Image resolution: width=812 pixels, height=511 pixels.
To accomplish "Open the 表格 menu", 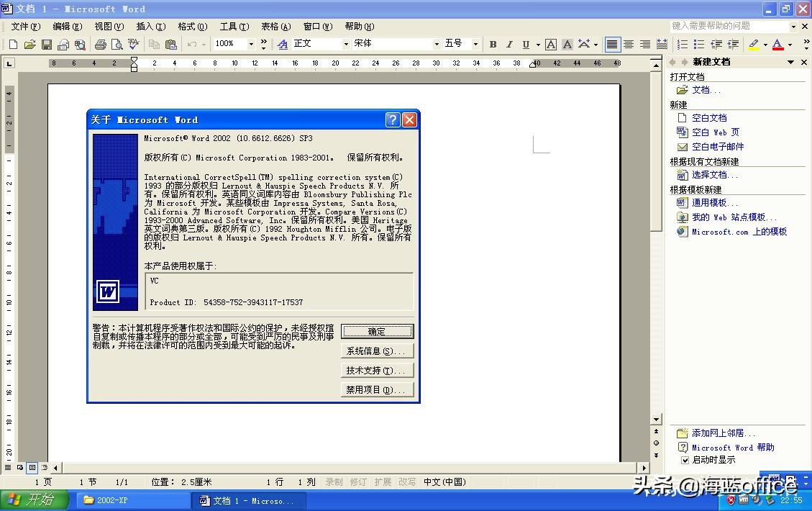I will click(x=275, y=27).
